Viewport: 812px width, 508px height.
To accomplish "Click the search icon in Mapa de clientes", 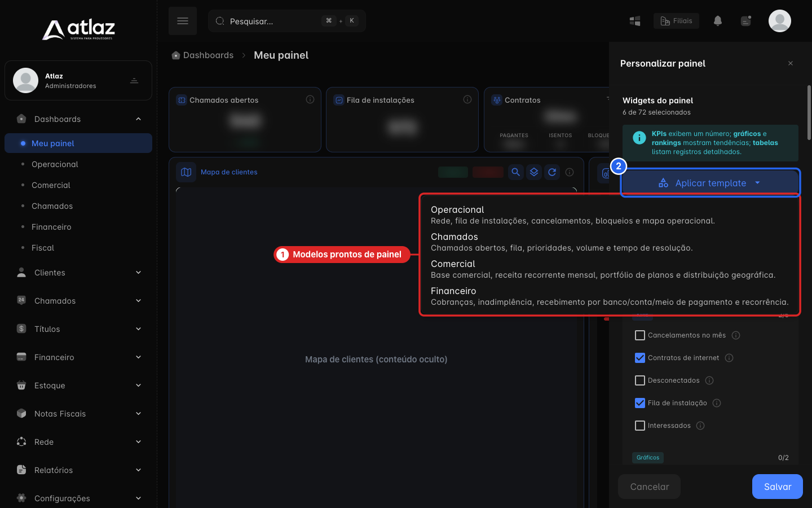I will click(515, 172).
